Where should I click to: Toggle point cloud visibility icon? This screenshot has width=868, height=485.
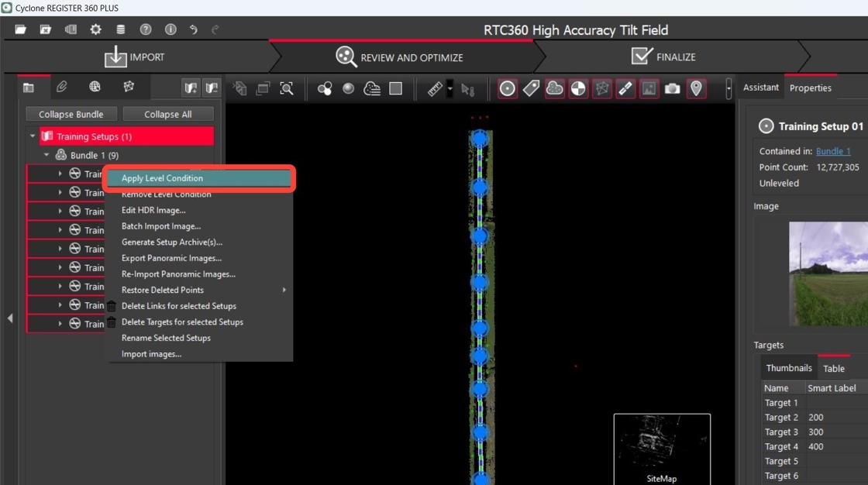click(555, 88)
